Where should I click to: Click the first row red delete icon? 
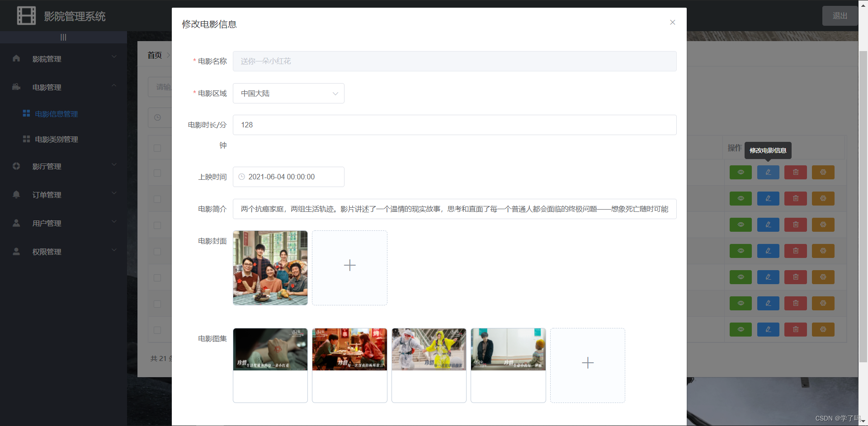tap(796, 172)
